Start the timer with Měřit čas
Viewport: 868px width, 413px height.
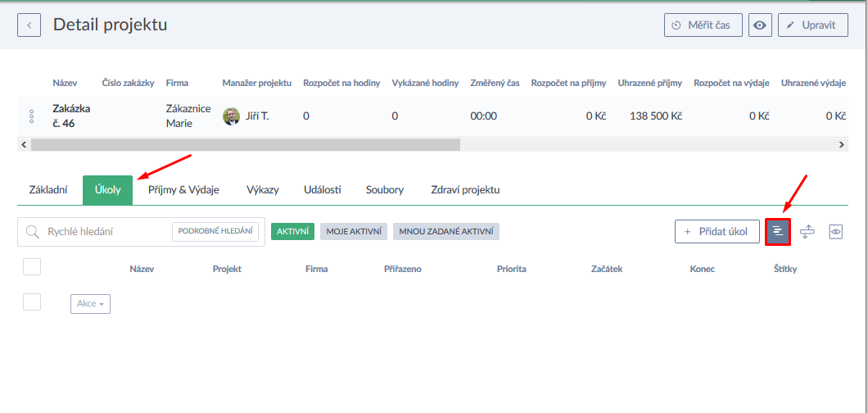(x=703, y=25)
